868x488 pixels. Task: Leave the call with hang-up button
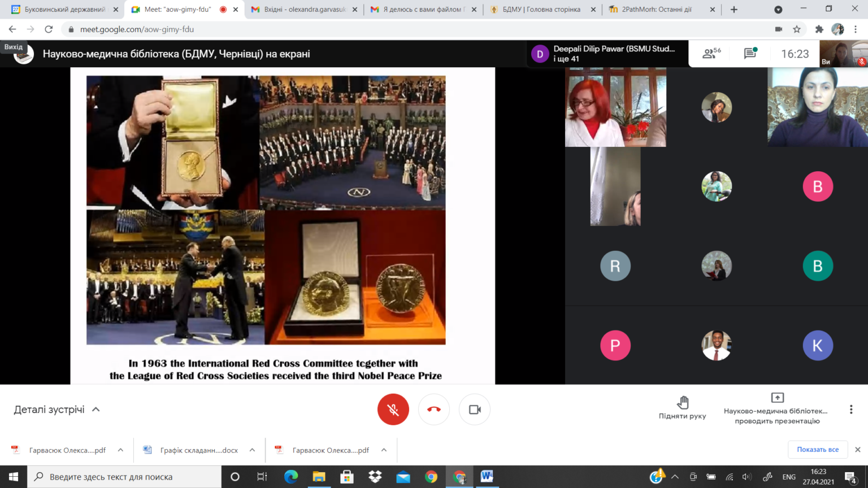point(434,409)
